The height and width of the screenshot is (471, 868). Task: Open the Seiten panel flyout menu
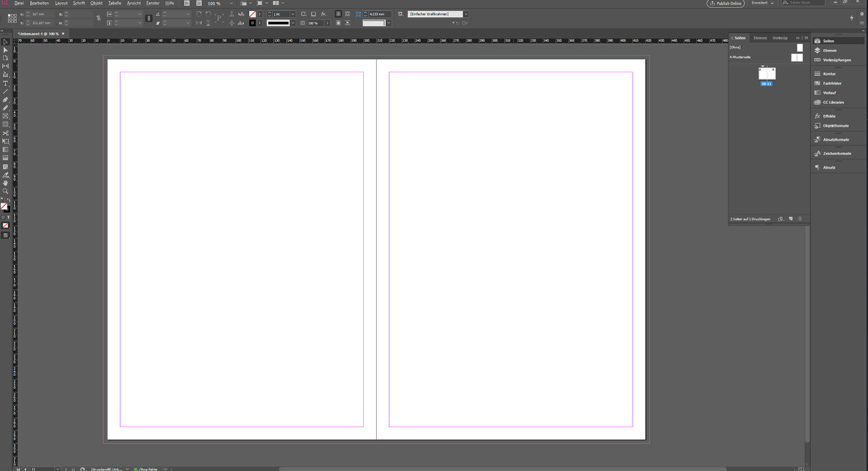(x=806, y=38)
